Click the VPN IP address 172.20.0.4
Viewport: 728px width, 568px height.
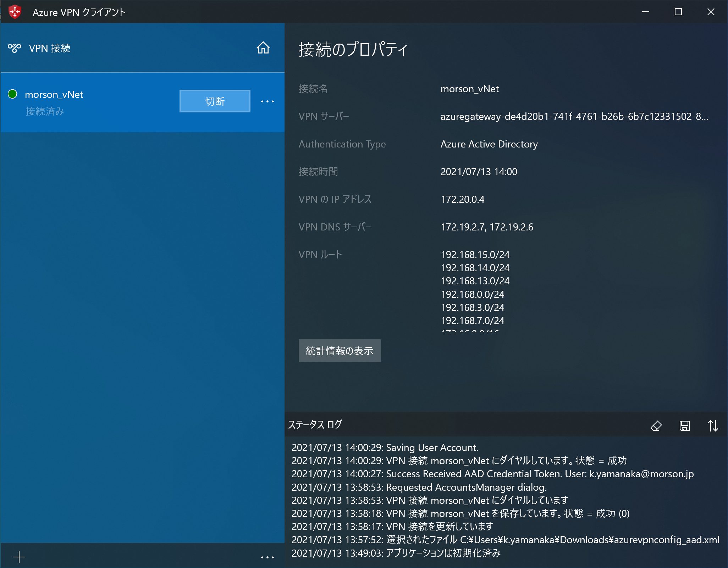[x=462, y=200]
